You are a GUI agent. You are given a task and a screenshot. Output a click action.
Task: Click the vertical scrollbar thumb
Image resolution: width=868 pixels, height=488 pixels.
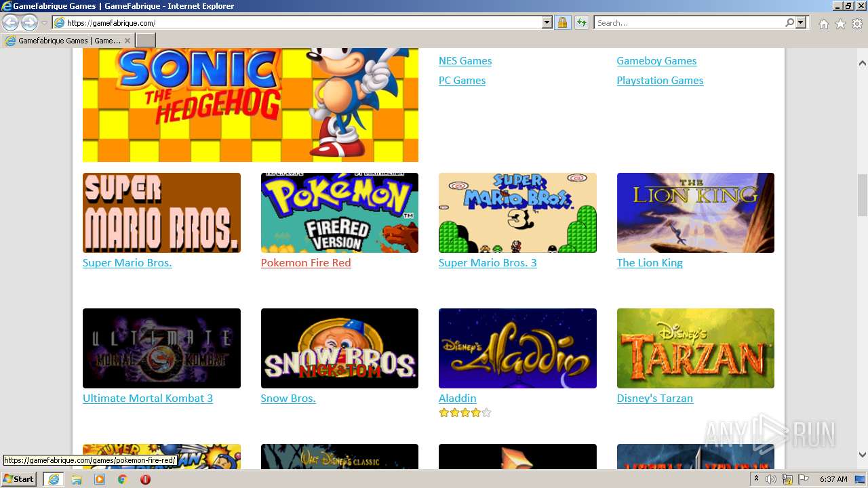pos(863,195)
